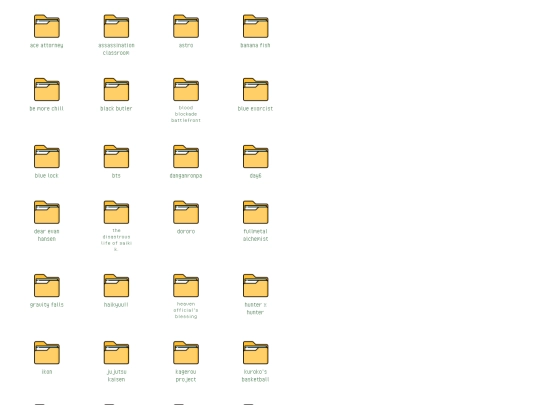Viewport: 540px width, 405px height.
Task: Open the ace attorney folder
Action: (47, 26)
